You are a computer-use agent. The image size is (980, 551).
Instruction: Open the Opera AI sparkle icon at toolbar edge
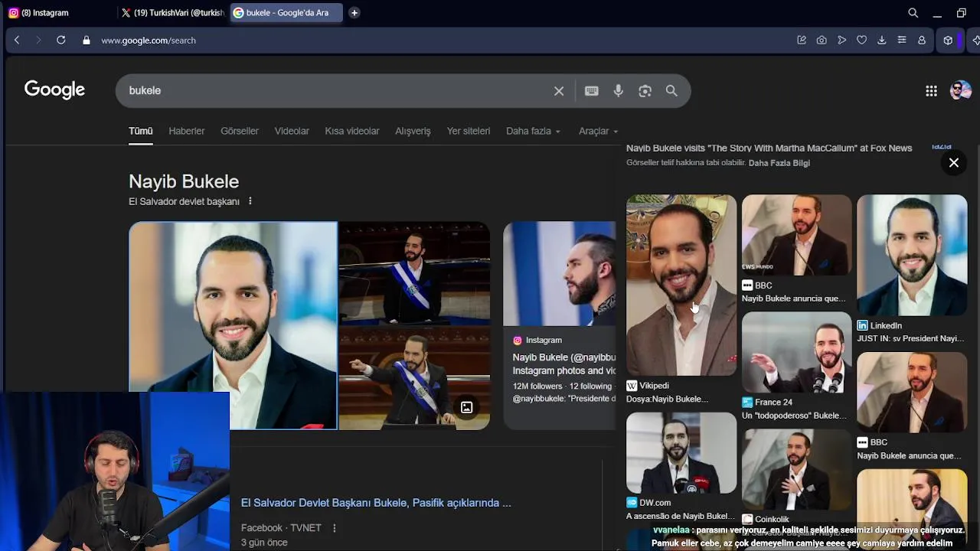(x=975, y=40)
